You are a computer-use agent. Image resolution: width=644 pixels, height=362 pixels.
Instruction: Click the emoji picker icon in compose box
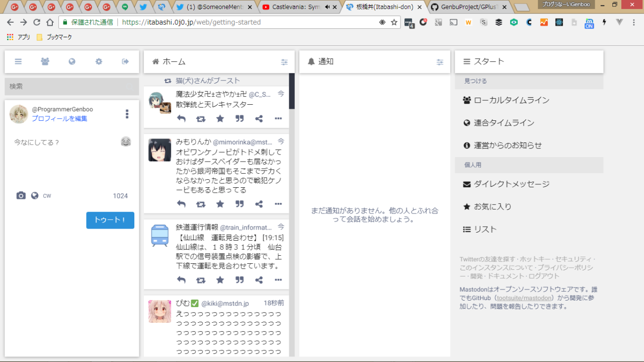pyautogui.click(x=126, y=142)
